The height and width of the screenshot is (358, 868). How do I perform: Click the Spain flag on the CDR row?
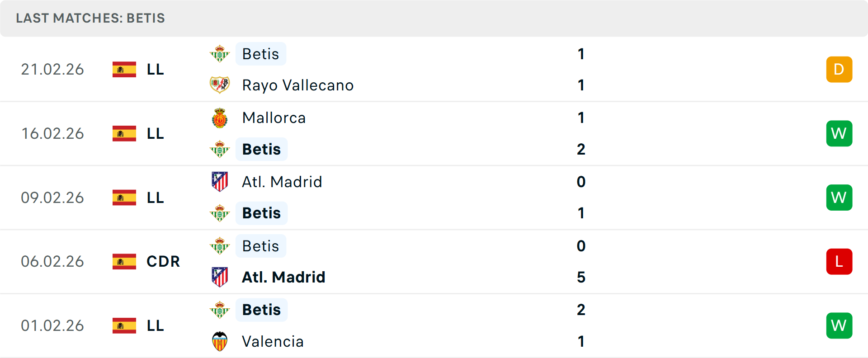pyautogui.click(x=124, y=262)
